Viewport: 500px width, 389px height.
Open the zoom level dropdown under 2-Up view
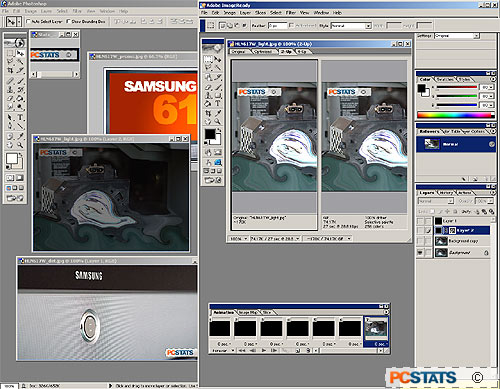(238, 239)
